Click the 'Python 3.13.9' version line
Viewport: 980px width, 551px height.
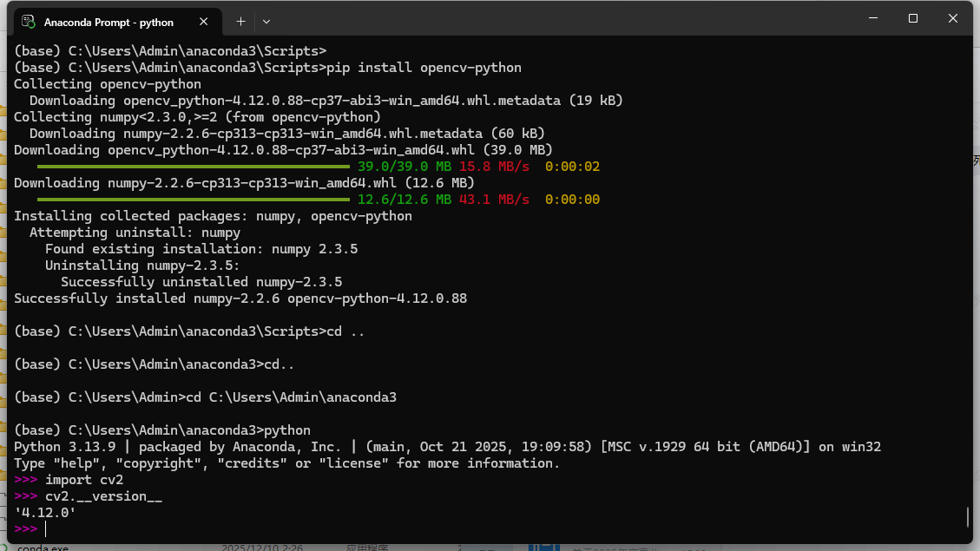coord(448,447)
